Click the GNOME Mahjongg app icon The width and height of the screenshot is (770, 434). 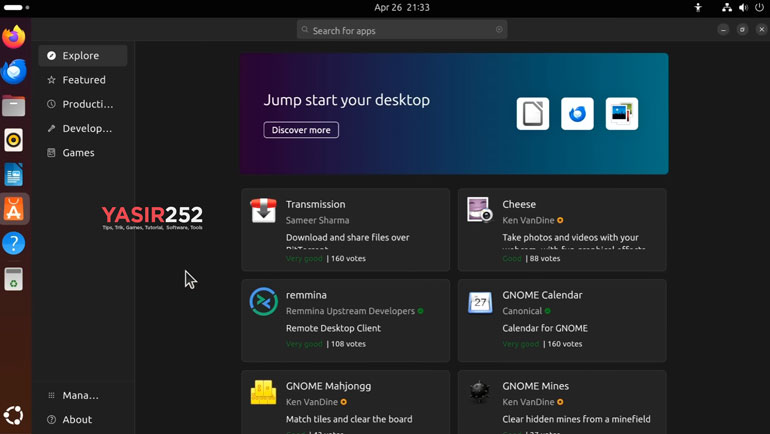263,392
